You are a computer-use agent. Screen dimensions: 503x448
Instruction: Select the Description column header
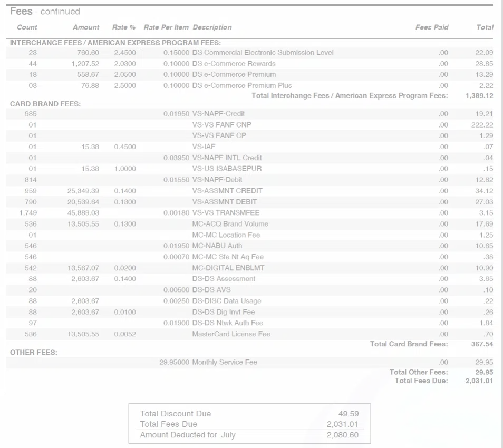(212, 27)
